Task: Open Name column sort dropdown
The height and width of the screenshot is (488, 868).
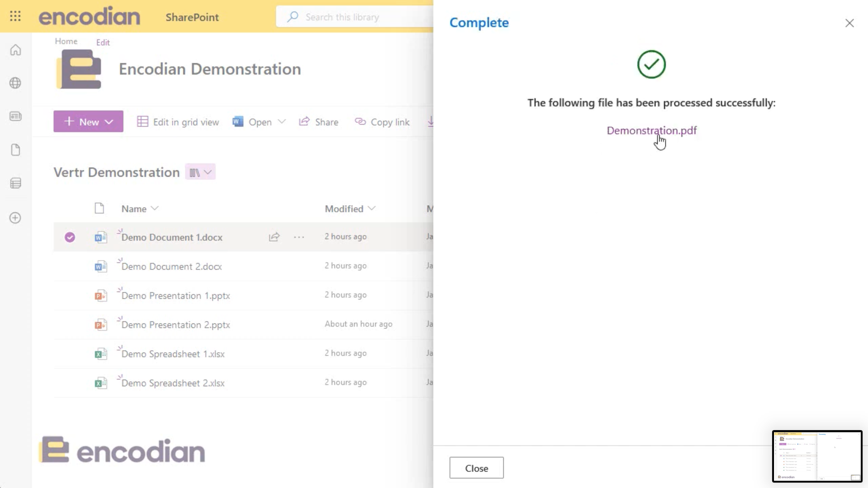Action: [155, 208]
